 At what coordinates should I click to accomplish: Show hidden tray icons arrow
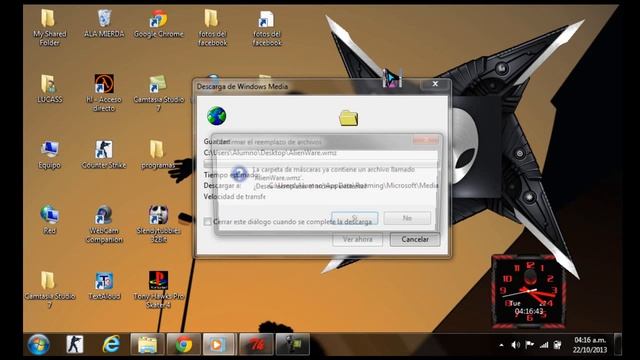(x=501, y=345)
